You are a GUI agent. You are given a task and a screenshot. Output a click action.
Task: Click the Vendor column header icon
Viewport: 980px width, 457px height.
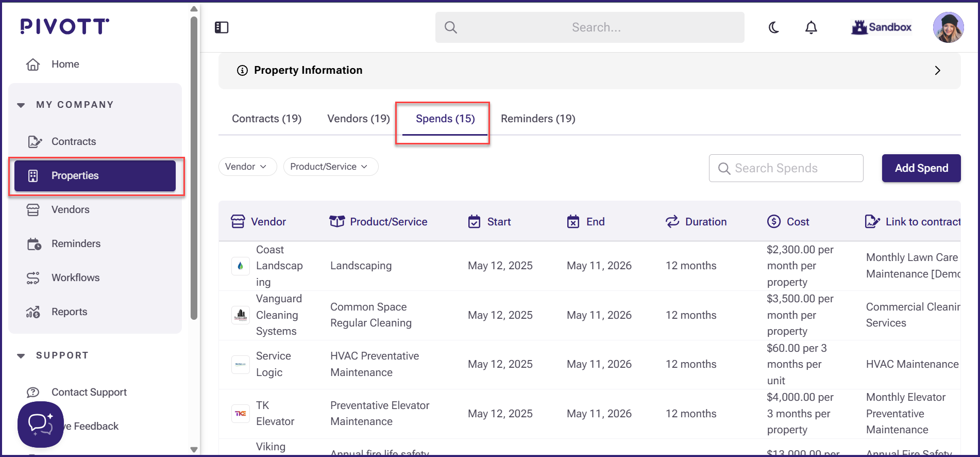pyautogui.click(x=238, y=222)
